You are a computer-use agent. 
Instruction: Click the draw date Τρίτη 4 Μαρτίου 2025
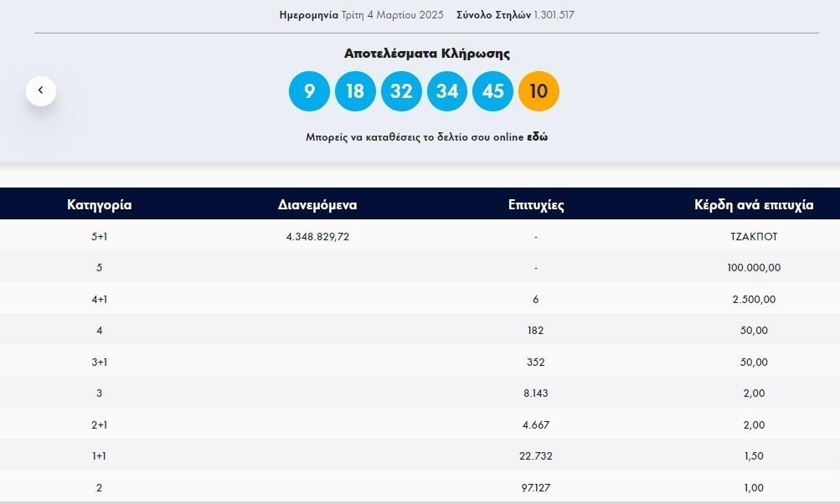(x=393, y=15)
